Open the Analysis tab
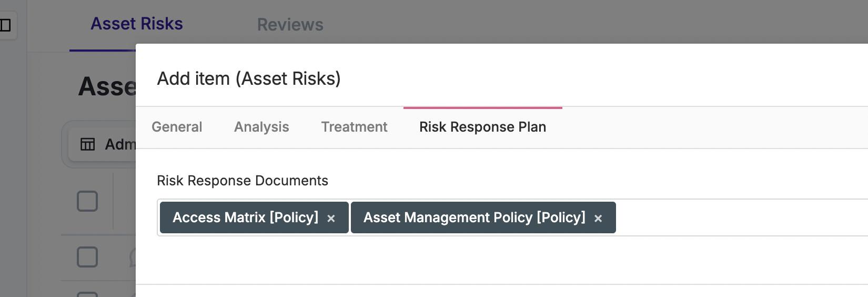The height and width of the screenshot is (297, 868). coord(261,127)
